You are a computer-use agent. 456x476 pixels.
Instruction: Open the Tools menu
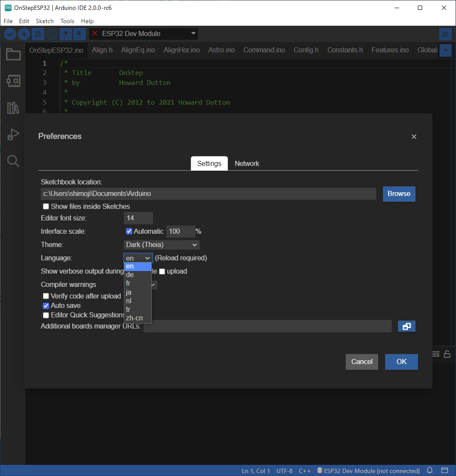[67, 21]
